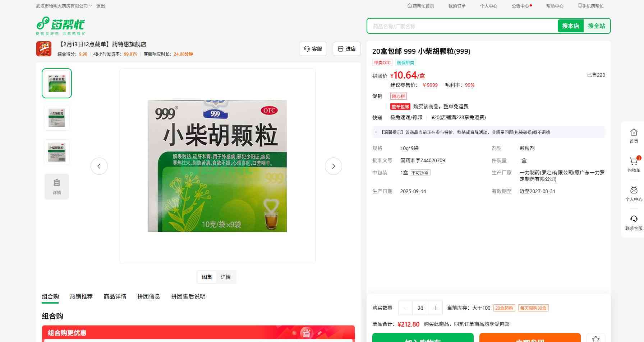
Task: Decrease purchase quantity with minus button
Action: point(406,308)
